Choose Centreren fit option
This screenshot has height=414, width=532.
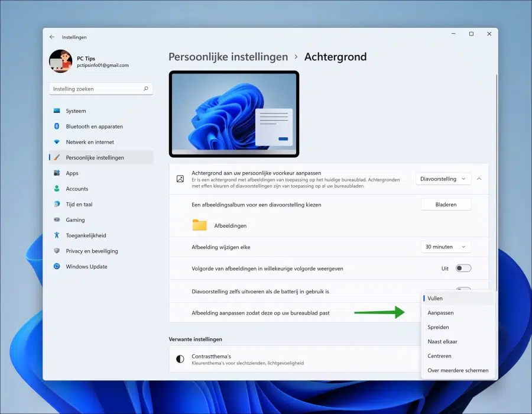(458, 356)
